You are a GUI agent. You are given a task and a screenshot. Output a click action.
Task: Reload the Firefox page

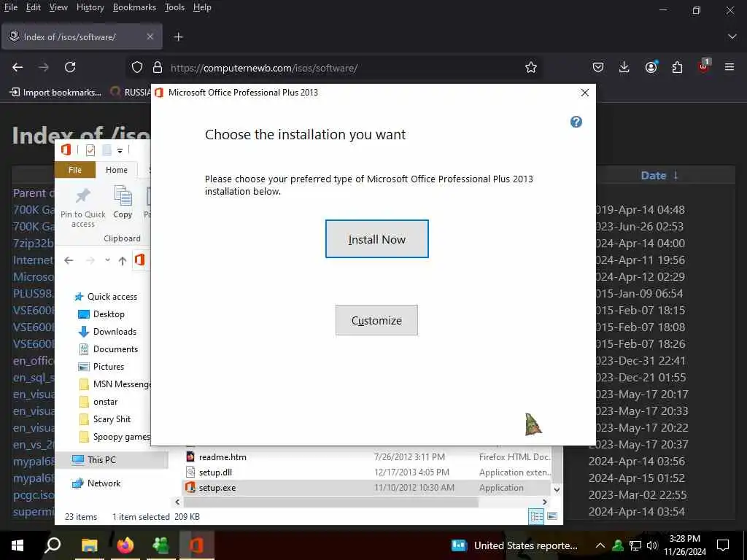point(70,68)
